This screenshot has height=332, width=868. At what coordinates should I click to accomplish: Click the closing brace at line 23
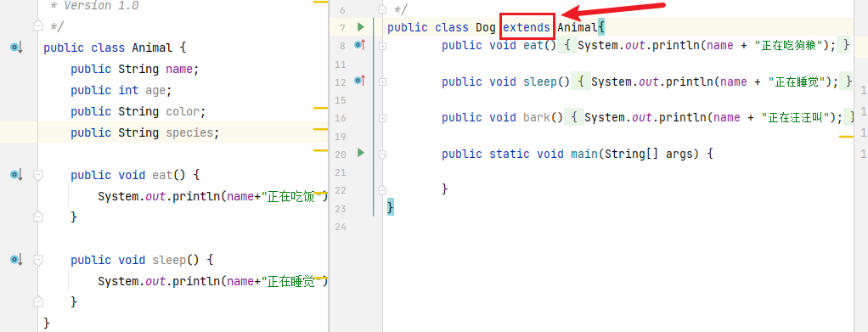point(391,207)
